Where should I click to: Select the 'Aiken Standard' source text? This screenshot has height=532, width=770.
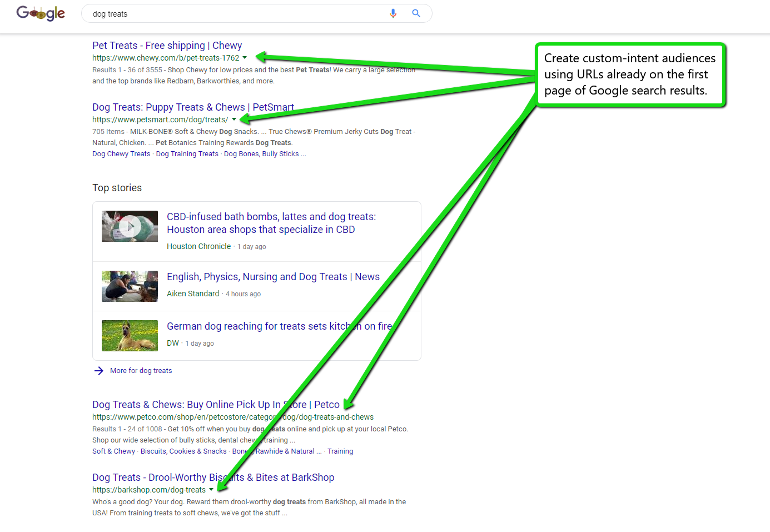[193, 294]
